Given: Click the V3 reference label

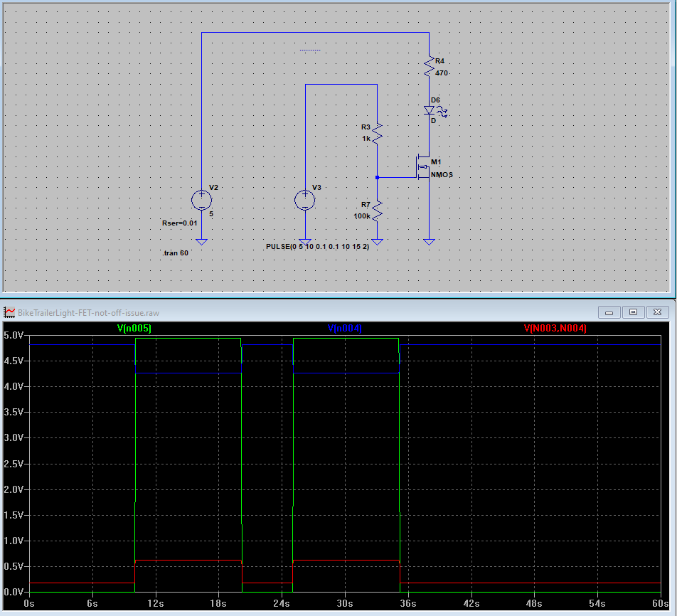Looking at the screenshot, I should click(x=316, y=188).
